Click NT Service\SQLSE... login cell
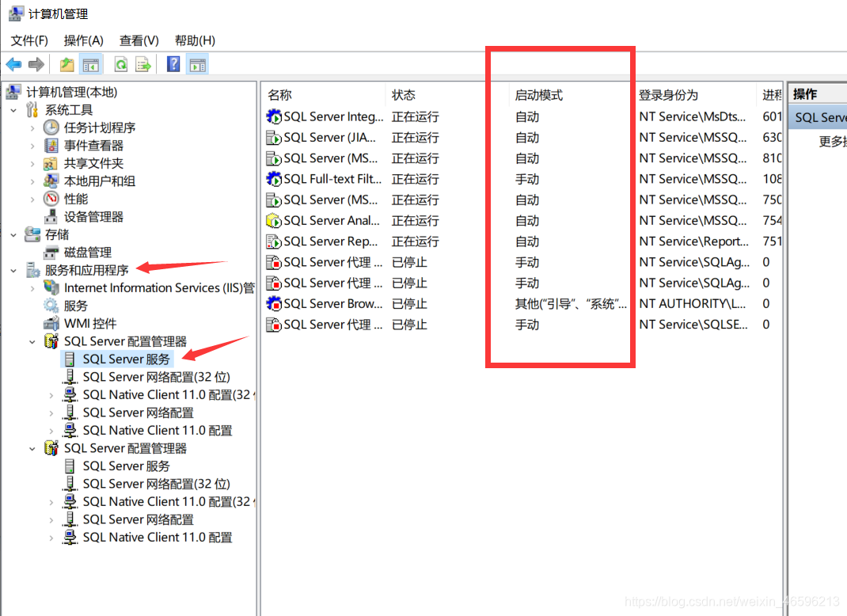847x616 pixels. 693,324
